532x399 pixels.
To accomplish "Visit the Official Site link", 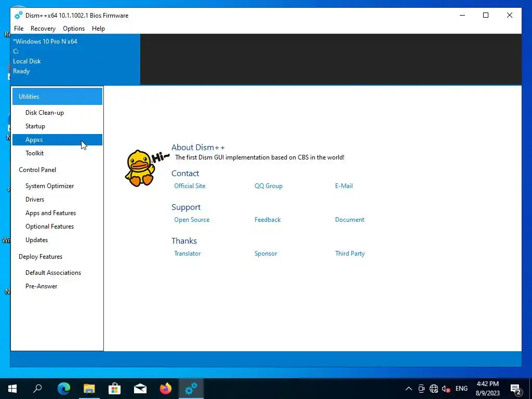I will pyautogui.click(x=190, y=186).
